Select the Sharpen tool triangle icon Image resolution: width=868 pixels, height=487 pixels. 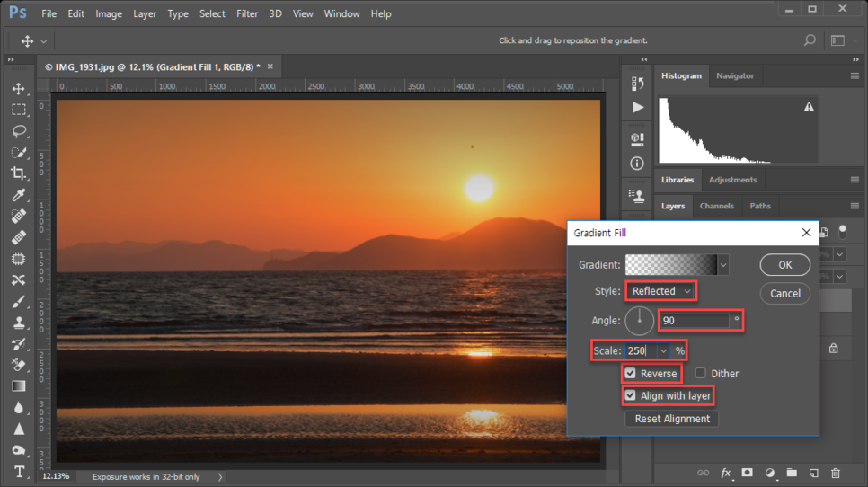point(19,429)
